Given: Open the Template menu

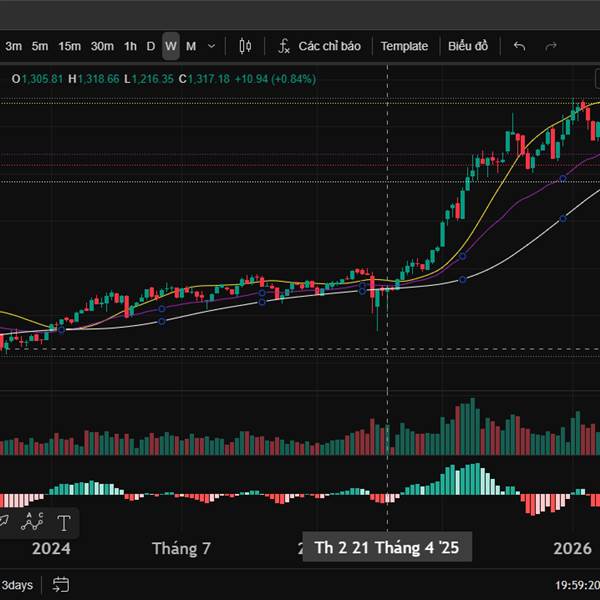Looking at the screenshot, I should [404, 46].
